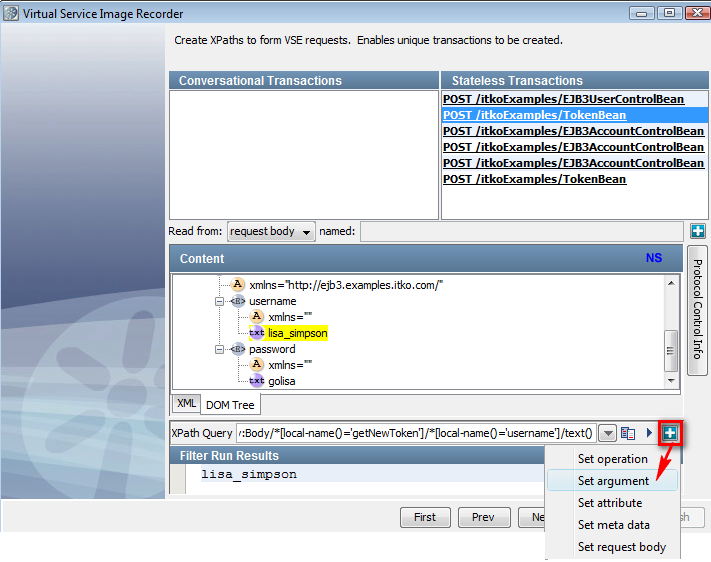The height and width of the screenshot is (562, 711).
Task: Click the plus icon beside XPath Query
Action: click(x=670, y=433)
